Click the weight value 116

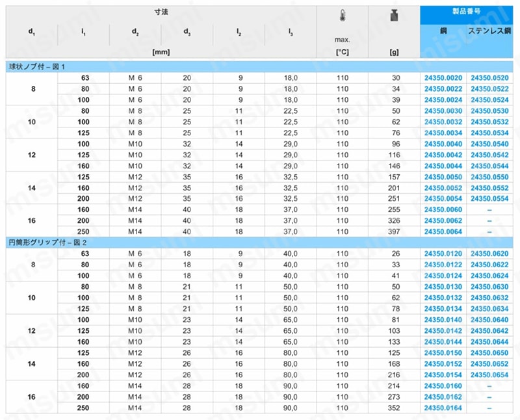pyautogui.click(x=394, y=155)
